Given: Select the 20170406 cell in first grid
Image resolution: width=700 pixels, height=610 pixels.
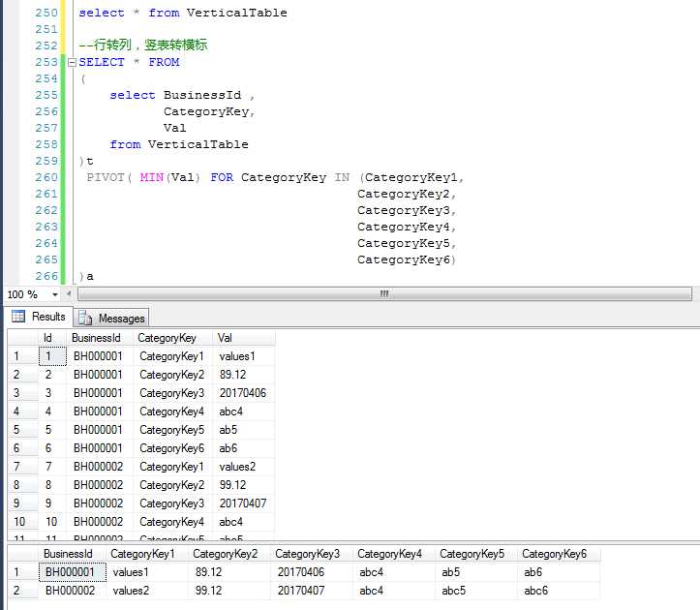Looking at the screenshot, I should tap(244, 393).
